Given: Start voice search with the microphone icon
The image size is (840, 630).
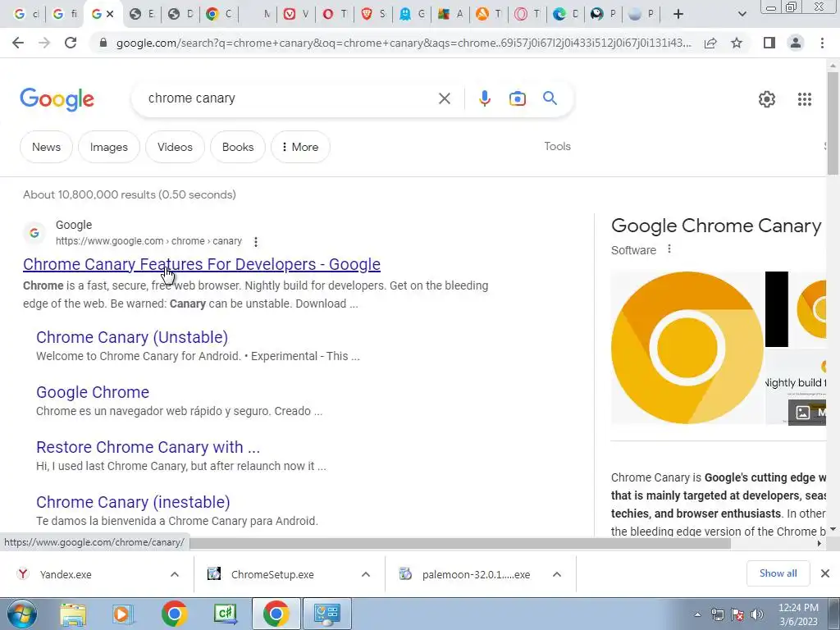Looking at the screenshot, I should click(x=484, y=98).
